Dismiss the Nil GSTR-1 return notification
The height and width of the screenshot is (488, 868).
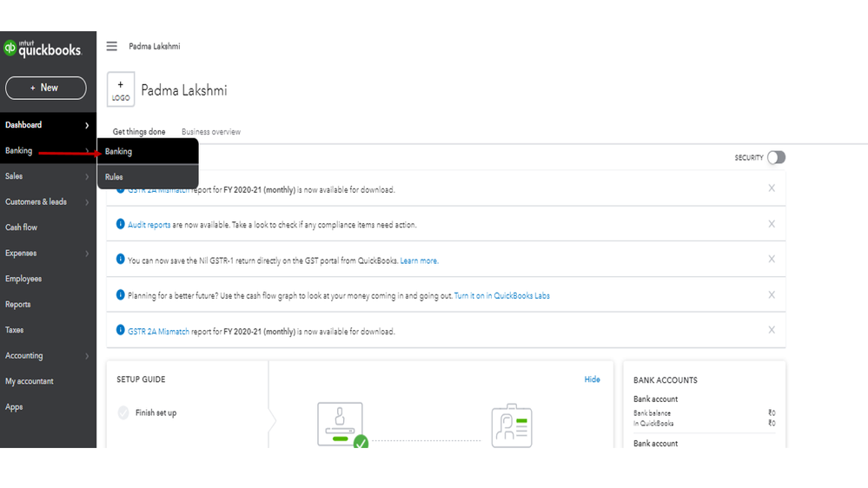click(x=772, y=260)
